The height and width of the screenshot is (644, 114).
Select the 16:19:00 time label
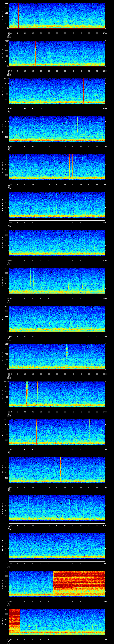click(9, 147)
